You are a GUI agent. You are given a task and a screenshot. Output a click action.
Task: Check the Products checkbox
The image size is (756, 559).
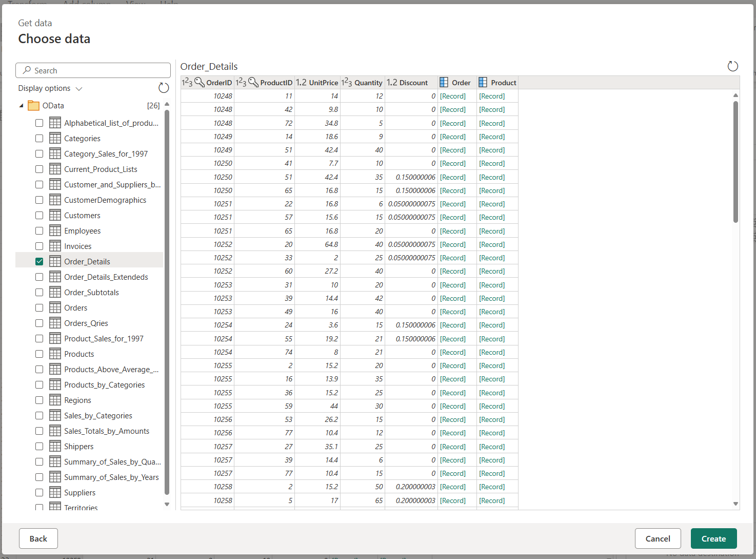point(39,354)
